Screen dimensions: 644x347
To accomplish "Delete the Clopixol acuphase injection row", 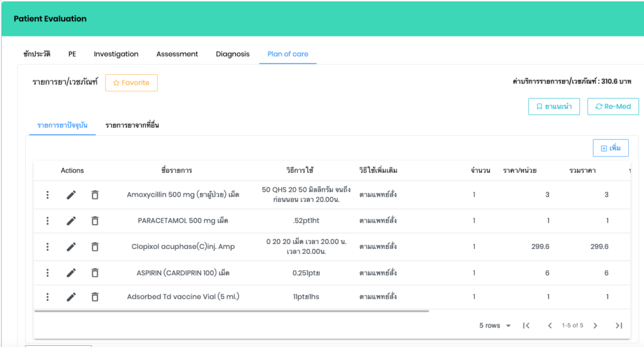I will pos(95,247).
